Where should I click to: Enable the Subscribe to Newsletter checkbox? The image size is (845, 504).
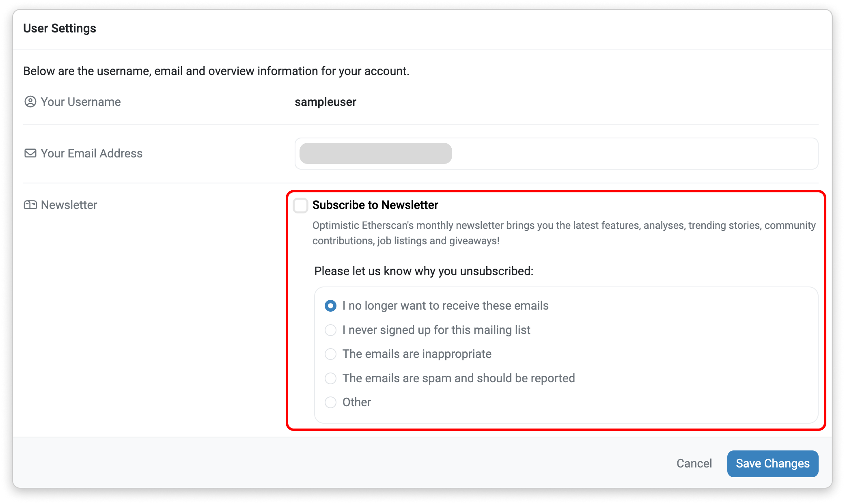point(301,205)
